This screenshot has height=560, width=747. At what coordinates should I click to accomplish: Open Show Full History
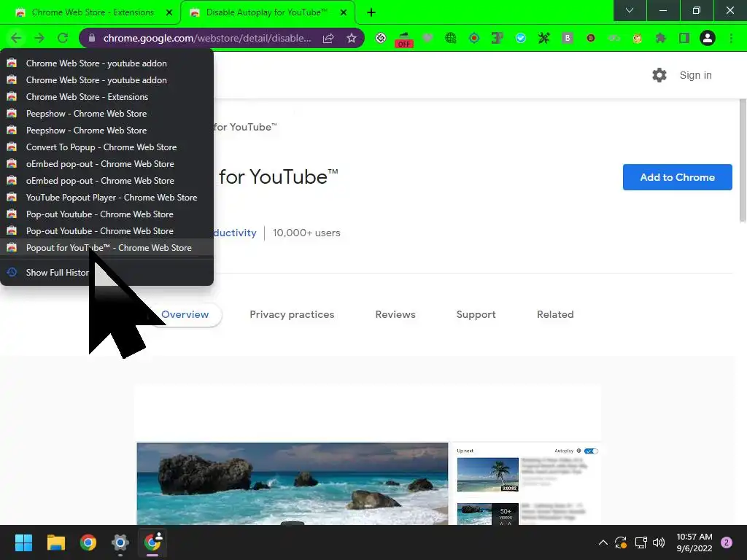107,273
